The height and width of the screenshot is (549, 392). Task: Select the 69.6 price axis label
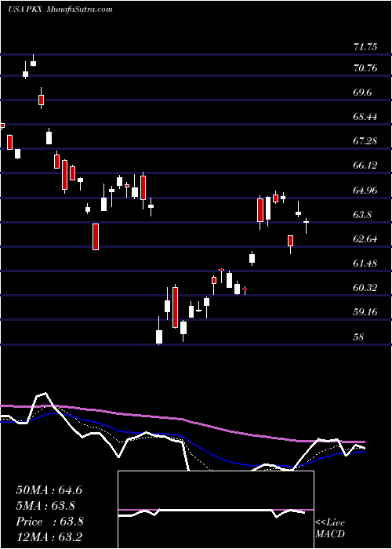click(363, 93)
